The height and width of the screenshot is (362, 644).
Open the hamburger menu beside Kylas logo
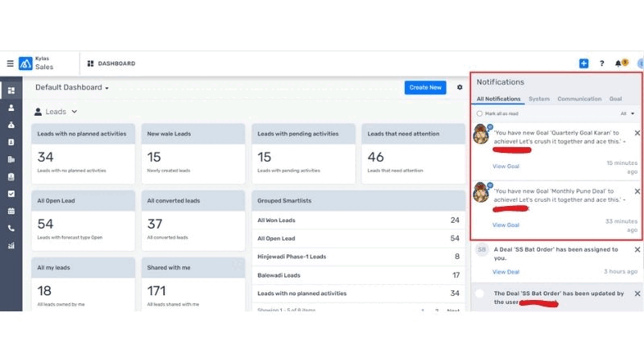(x=10, y=64)
